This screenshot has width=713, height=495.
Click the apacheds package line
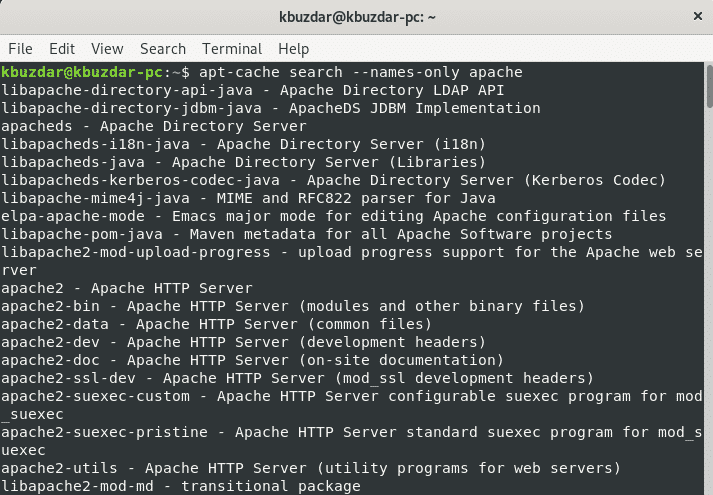tap(154, 126)
